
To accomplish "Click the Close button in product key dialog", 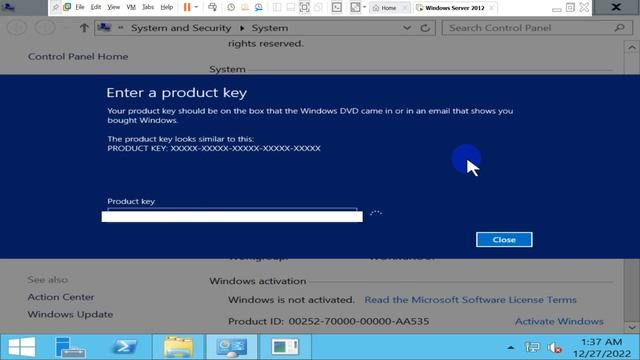I will tap(504, 240).
